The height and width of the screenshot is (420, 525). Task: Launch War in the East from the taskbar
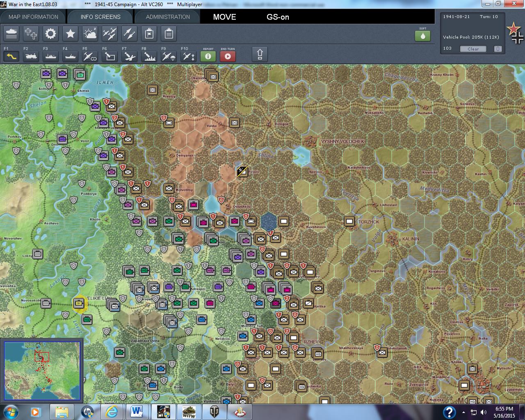pos(163,412)
